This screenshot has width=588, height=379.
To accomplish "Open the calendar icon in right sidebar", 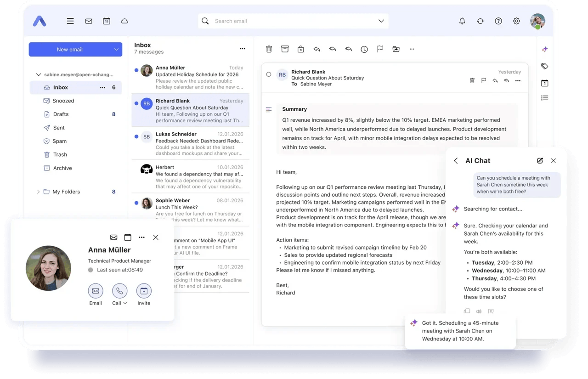I will pos(545,83).
